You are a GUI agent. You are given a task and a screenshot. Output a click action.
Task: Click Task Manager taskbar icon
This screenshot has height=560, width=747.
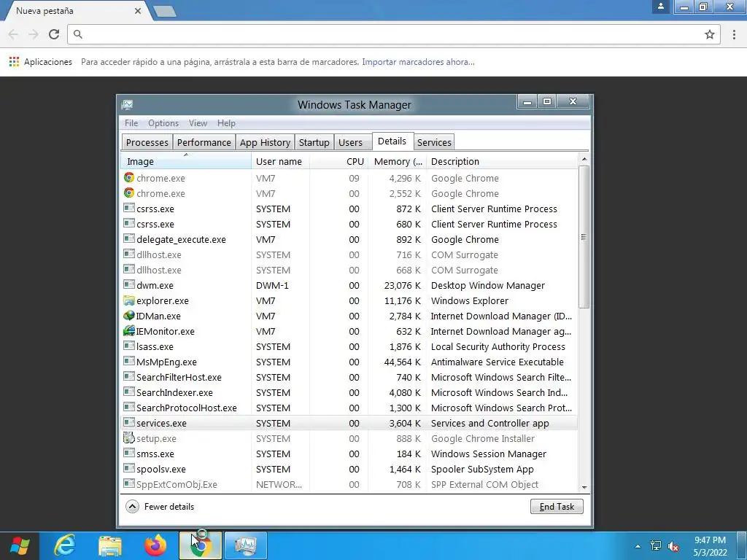pos(245,545)
